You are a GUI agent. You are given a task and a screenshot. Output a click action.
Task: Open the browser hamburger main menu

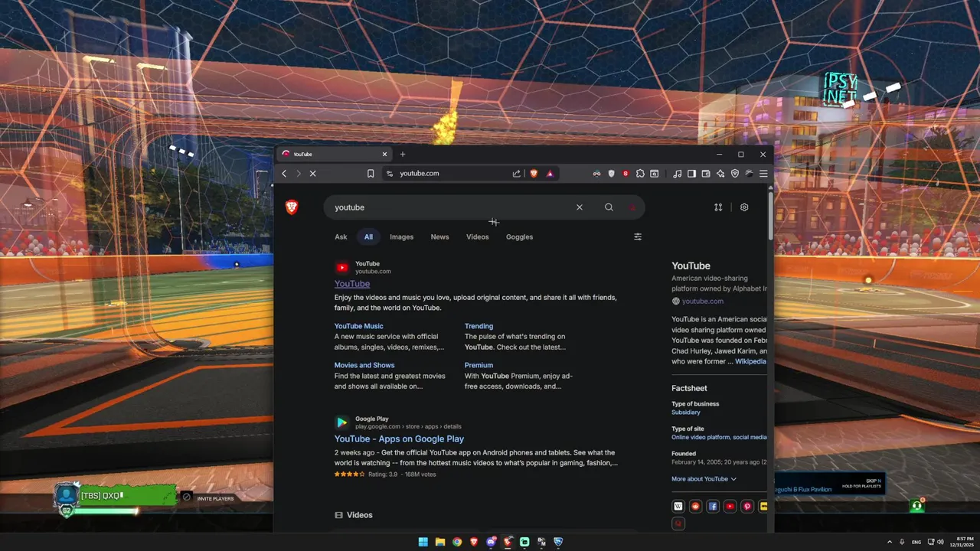pos(763,174)
